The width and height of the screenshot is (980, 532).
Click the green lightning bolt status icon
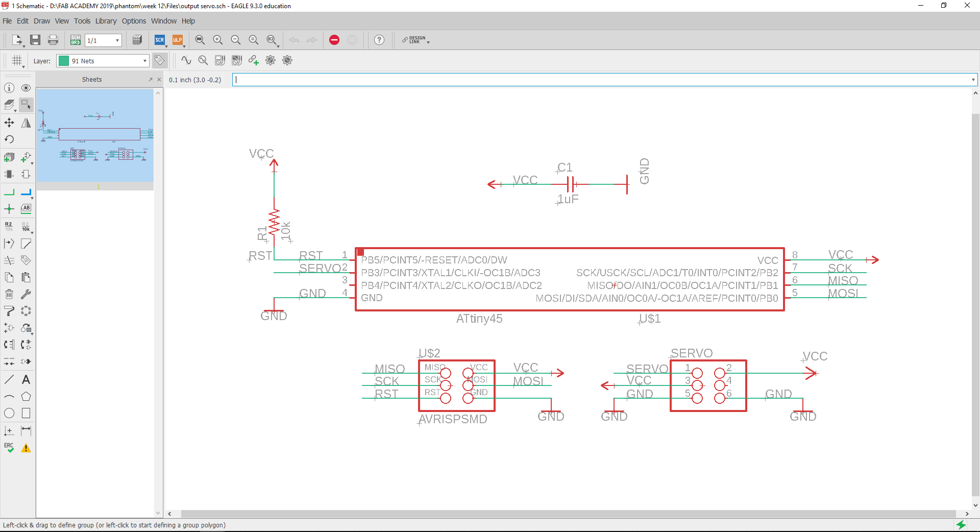click(x=961, y=525)
